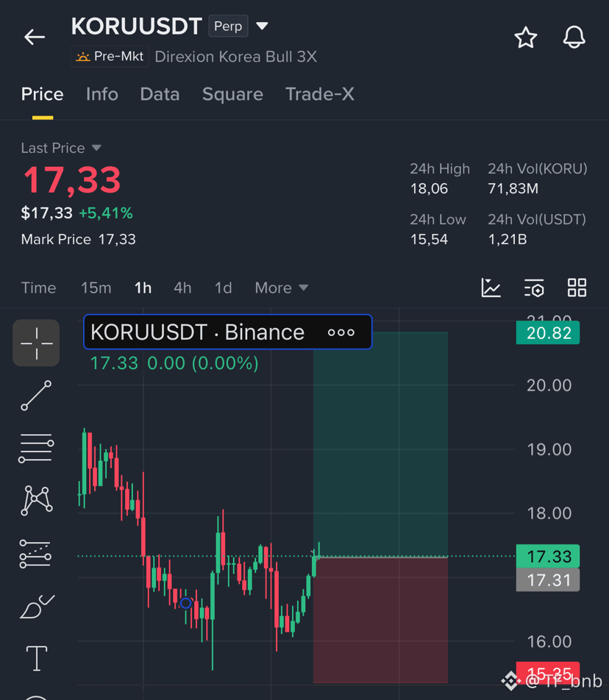609x700 pixels.
Task: Tap the 24h Low 15,54 value
Action: (429, 239)
